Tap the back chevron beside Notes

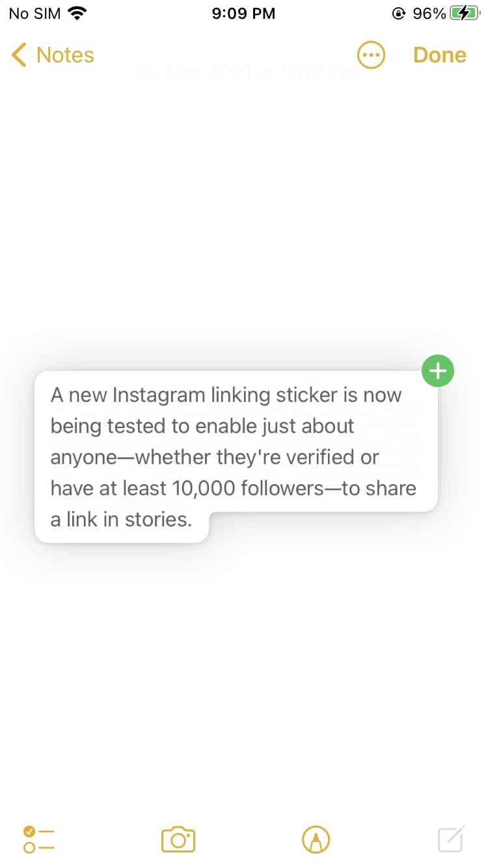click(x=20, y=55)
